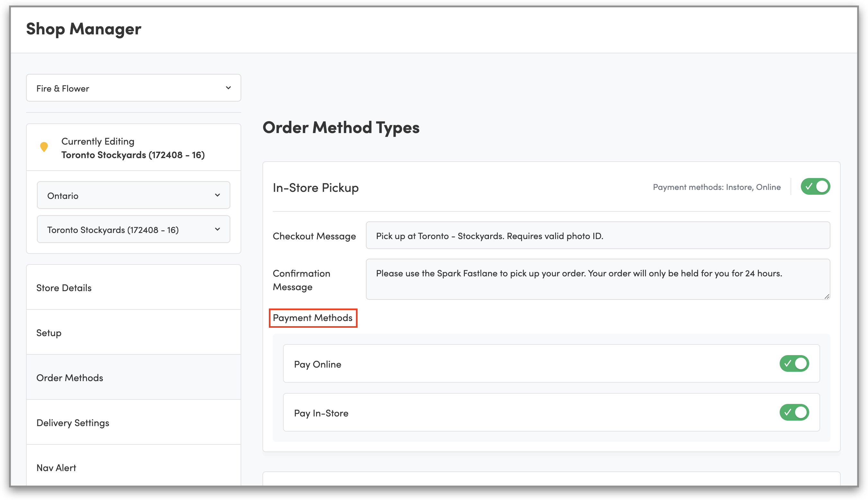
Task: Click the Ontario dropdown chevron arrow
Action: pos(217,195)
